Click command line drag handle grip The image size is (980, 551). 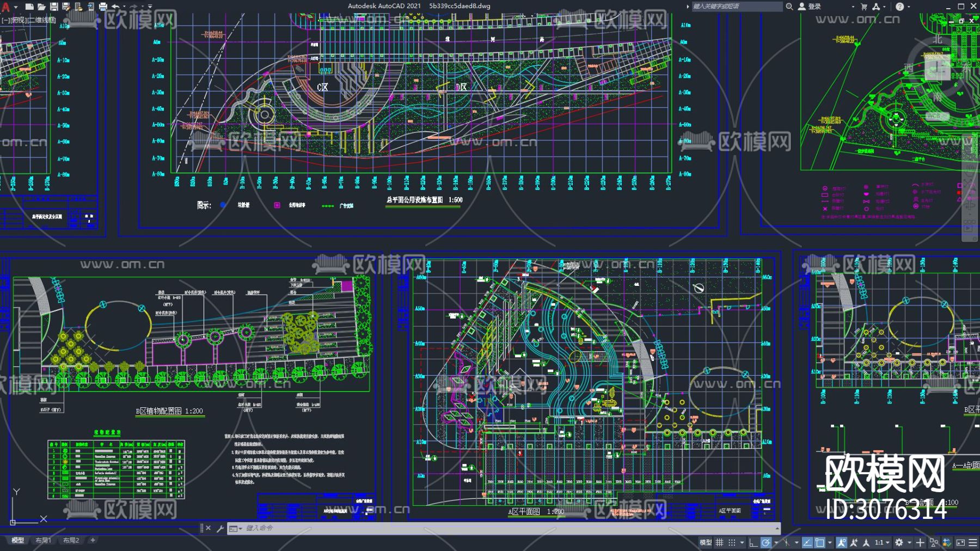tap(201, 528)
